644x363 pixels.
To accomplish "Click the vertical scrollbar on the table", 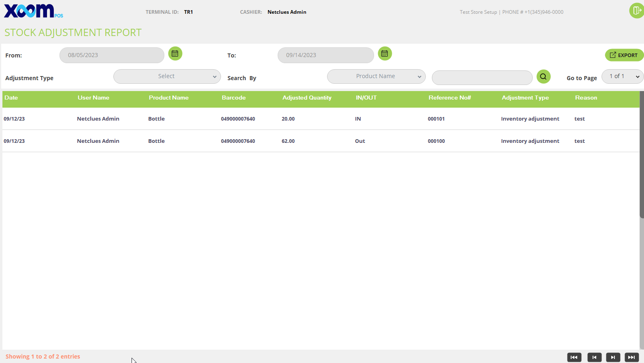I will [x=642, y=155].
